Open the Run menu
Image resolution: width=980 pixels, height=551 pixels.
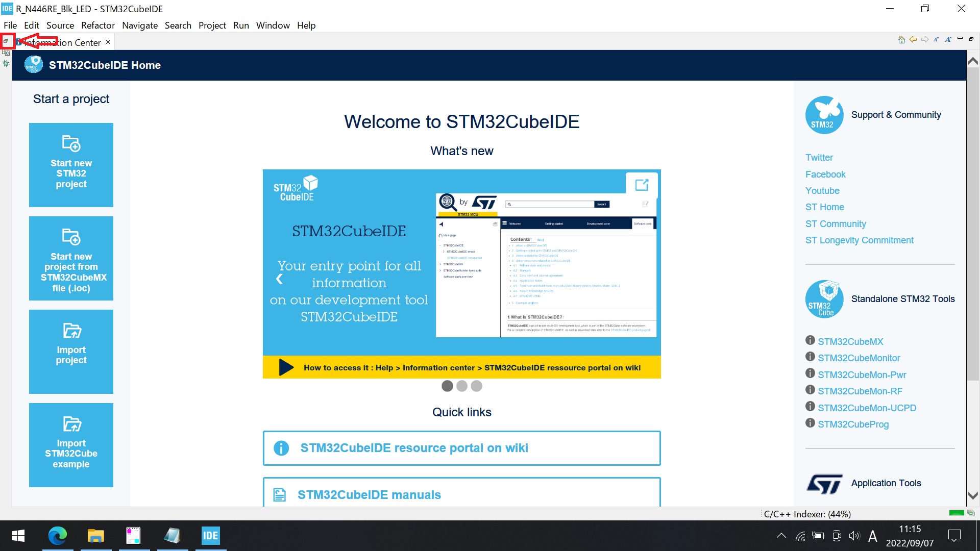241,26
